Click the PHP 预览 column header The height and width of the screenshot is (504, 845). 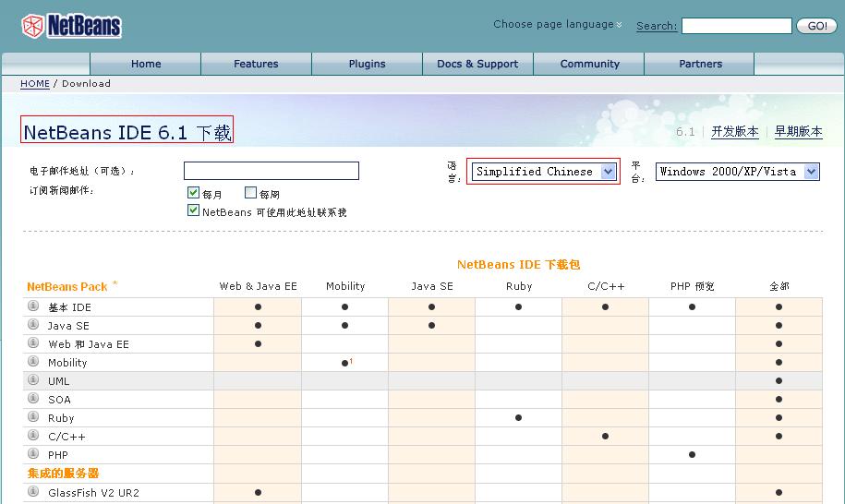(692, 286)
